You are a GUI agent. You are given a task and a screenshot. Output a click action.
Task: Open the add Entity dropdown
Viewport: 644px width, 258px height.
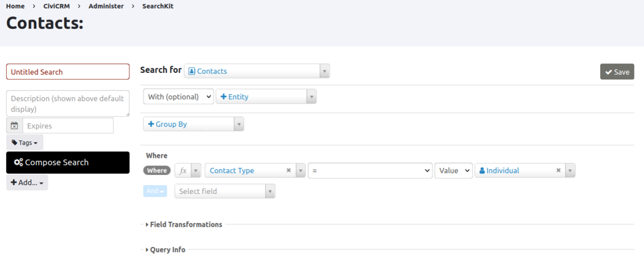point(266,97)
